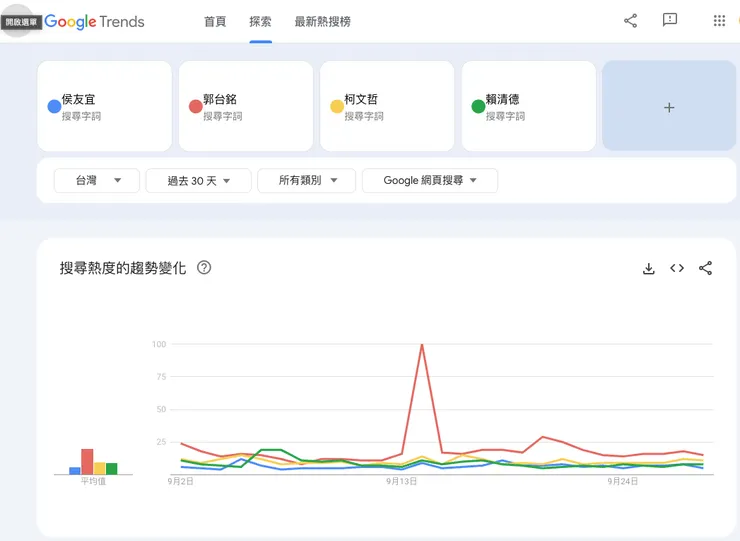Image resolution: width=740 pixels, height=541 pixels.
Task: Open the 台灣 region dropdown
Action: click(x=97, y=180)
